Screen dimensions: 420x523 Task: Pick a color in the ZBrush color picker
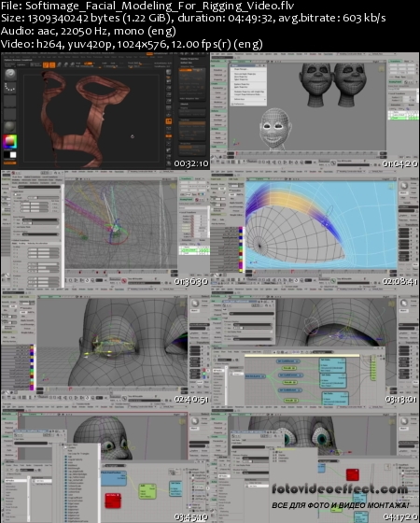10,141
